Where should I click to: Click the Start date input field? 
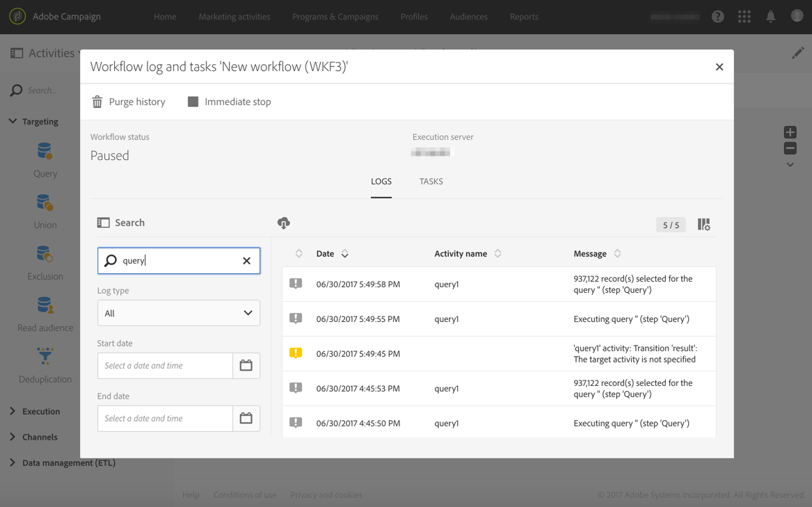(x=165, y=366)
